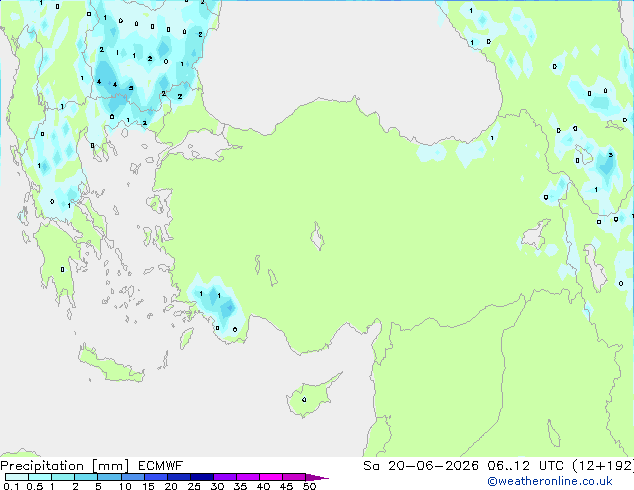Select the legend swatch between 15 and 20
The width and height of the screenshot is (634, 490).
pyautogui.click(x=156, y=477)
